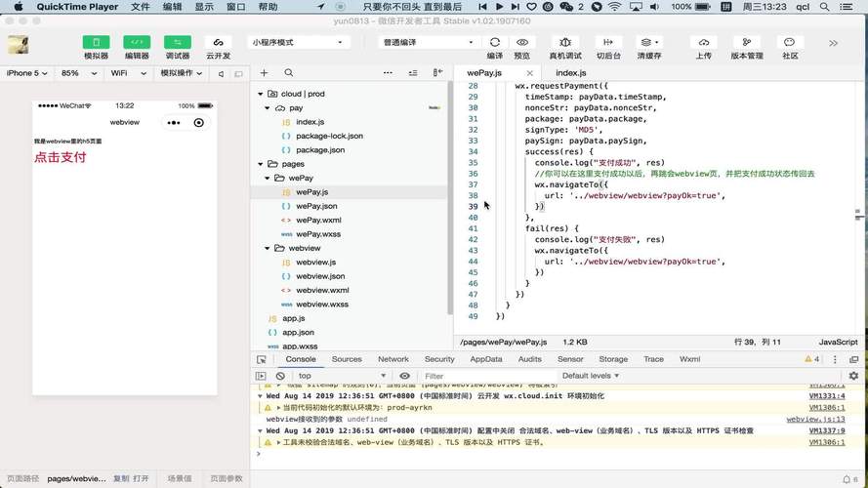The image size is (868, 488).
Task: Click the collapse file tree panel icon
Action: tap(437, 72)
